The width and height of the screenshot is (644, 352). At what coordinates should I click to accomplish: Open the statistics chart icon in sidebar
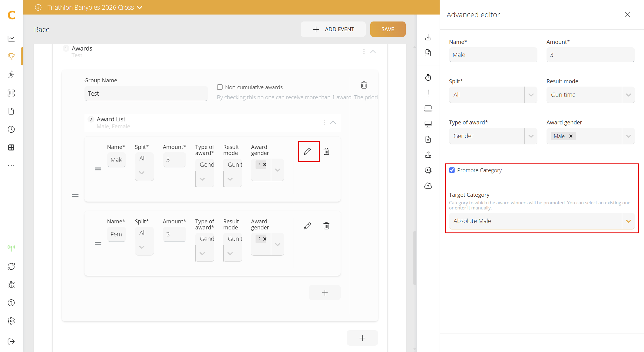[11, 38]
